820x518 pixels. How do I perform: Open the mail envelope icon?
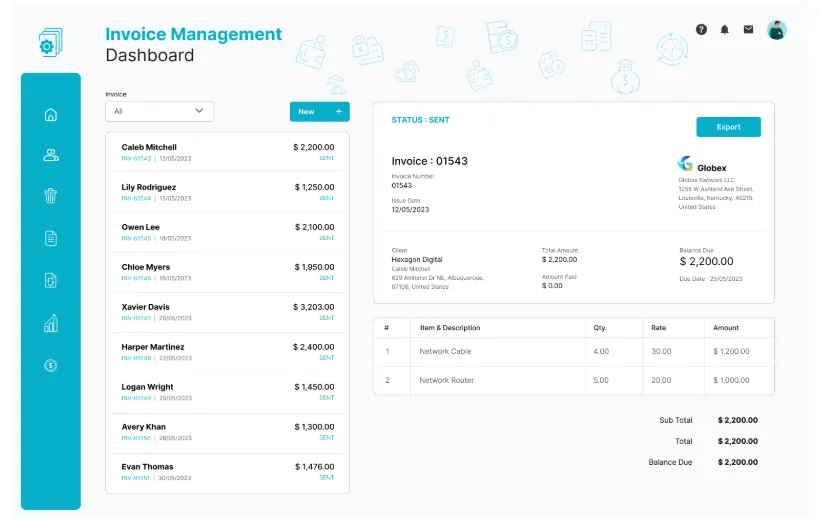(x=748, y=29)
